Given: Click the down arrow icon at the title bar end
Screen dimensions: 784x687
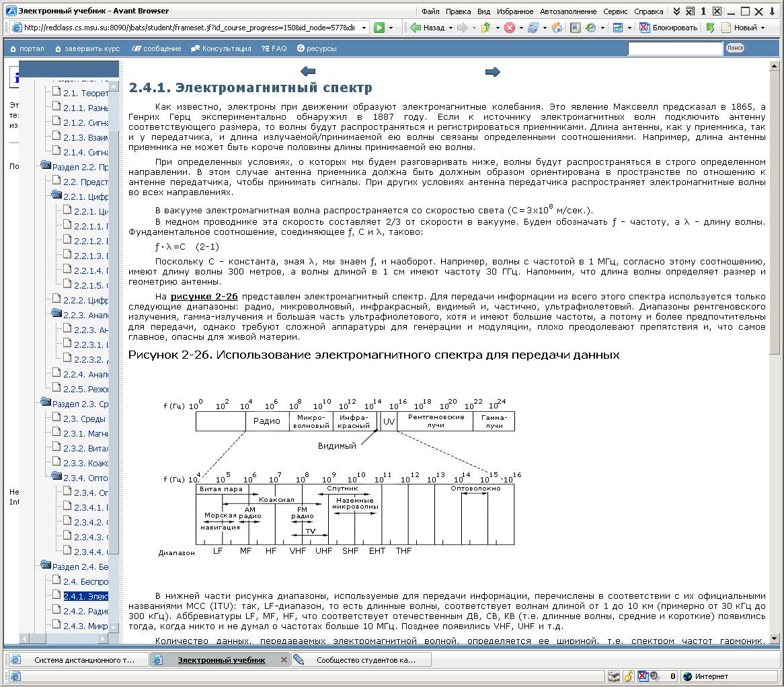Looking at the screenshot, I should tap(772, 11).
